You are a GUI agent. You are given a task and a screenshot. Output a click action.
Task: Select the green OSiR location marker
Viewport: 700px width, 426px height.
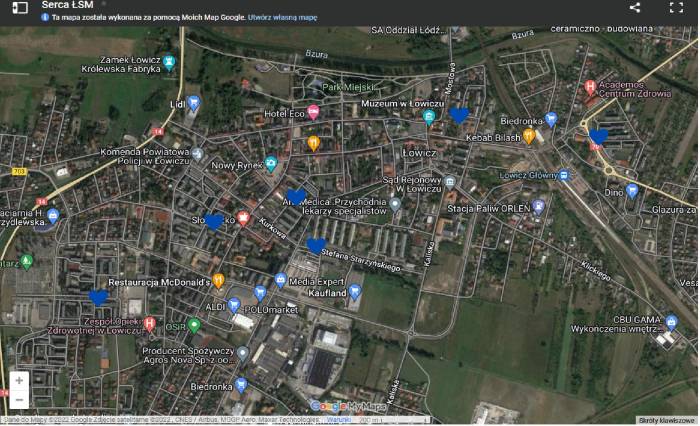point(193,326)
